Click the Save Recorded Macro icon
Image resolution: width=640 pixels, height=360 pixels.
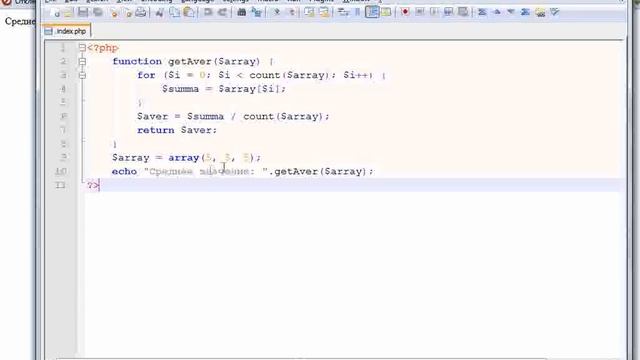click(x=463, y=12)
